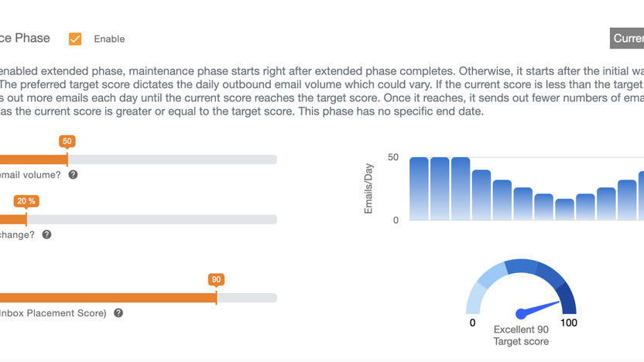Click the Enable label text

tap(109, 39)
